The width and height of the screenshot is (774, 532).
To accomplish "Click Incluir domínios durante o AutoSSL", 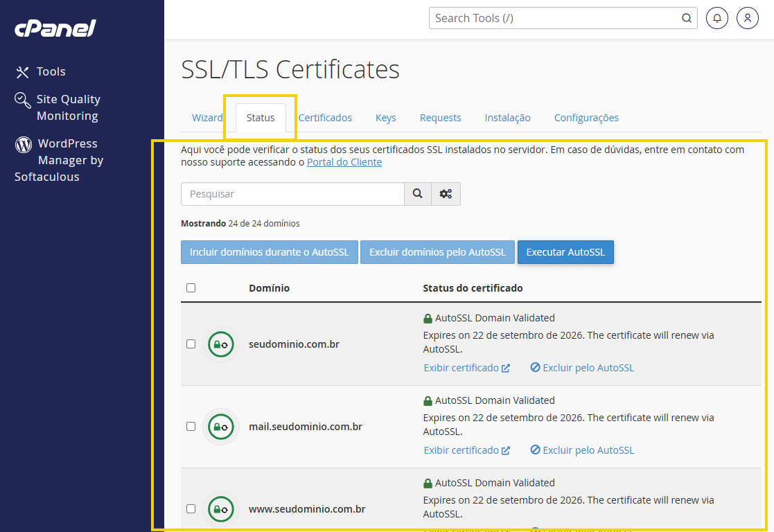I will click(x=270, y=252).
